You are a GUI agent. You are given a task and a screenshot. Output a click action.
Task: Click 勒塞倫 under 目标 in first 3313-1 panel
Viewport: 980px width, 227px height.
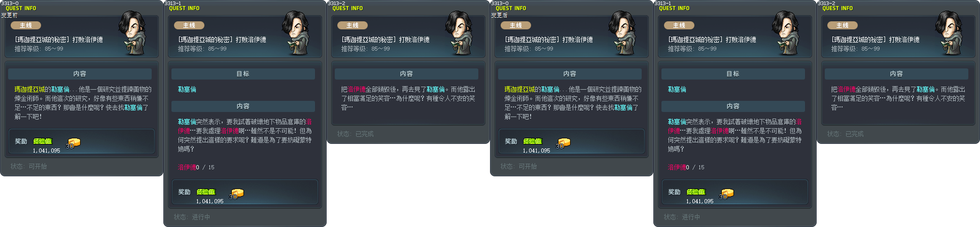[187, 89]
